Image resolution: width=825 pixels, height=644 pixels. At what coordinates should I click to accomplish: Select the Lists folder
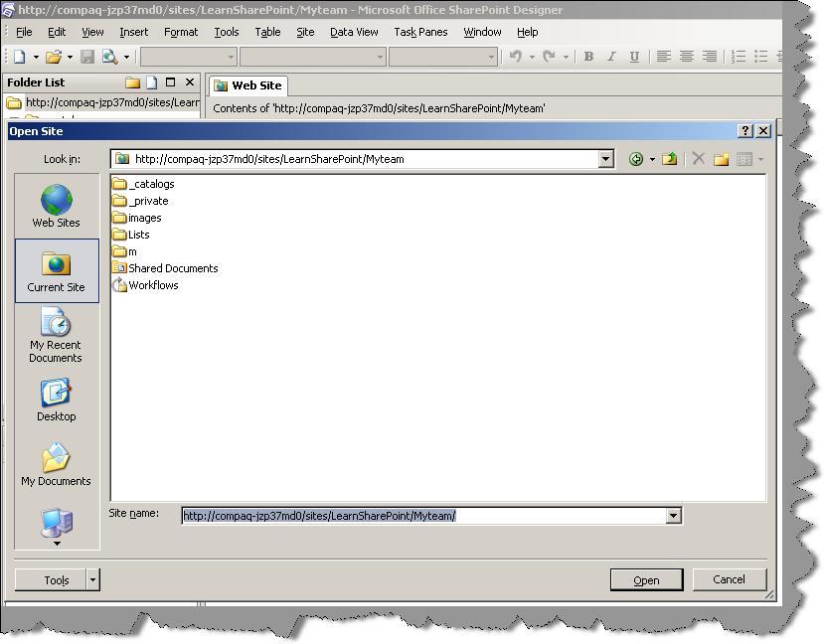[131, 235]
